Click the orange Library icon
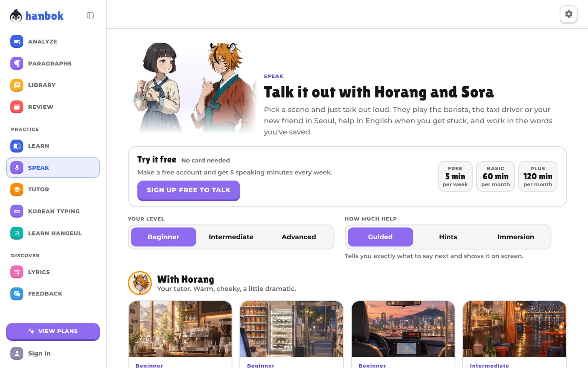Image resolution: width=588 pixels, height=368 pixels. (17, 85)
